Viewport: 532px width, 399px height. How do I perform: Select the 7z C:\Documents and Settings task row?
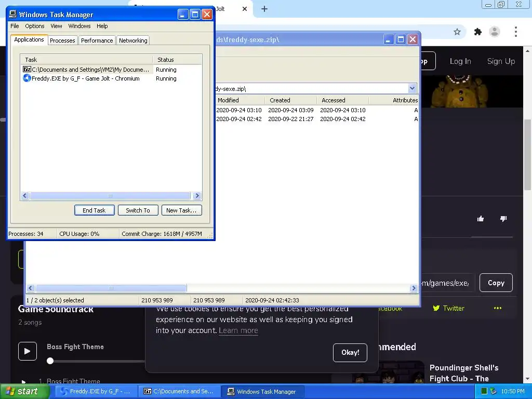point(111,70)
